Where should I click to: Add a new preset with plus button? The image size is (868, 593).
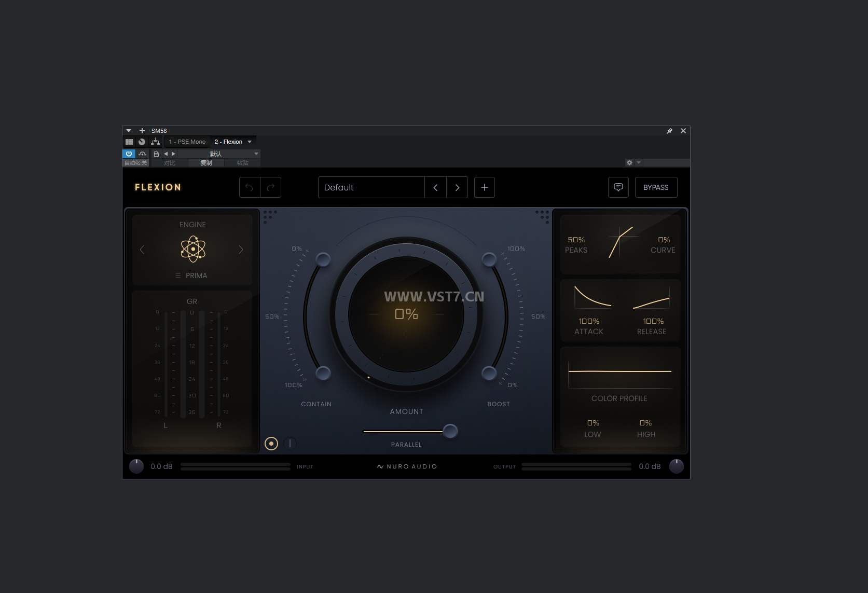485,187
